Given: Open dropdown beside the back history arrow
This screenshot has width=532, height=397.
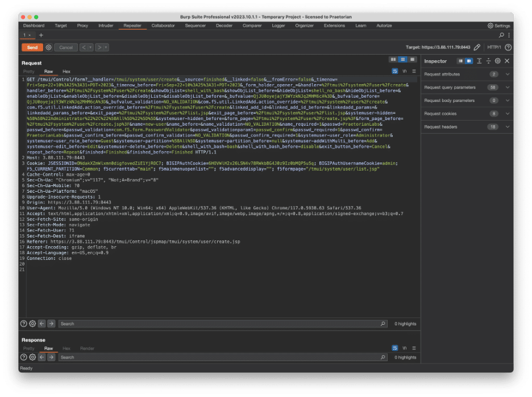Looking at the screenshot, I should pyautogui.click(x=90, y=48).
